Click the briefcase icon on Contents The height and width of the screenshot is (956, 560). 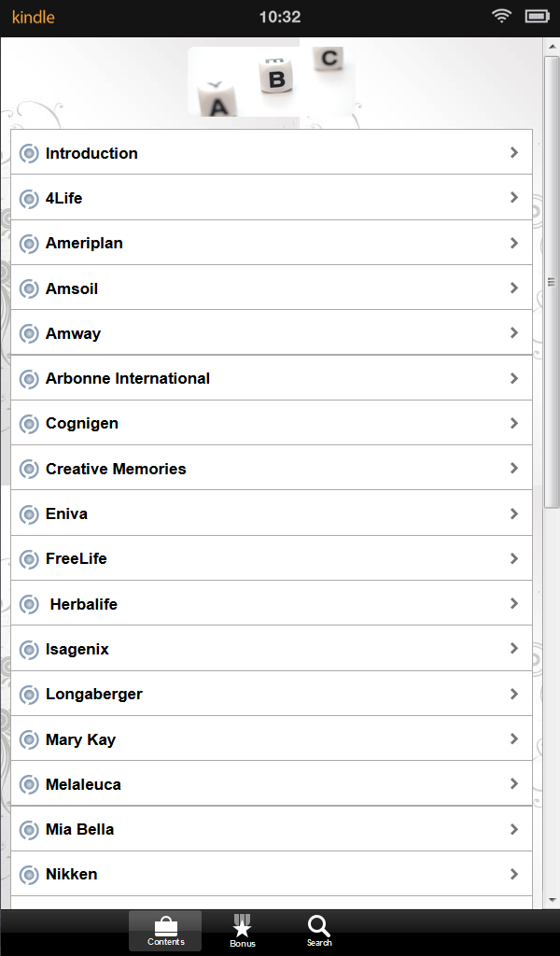tap(165, 923)
